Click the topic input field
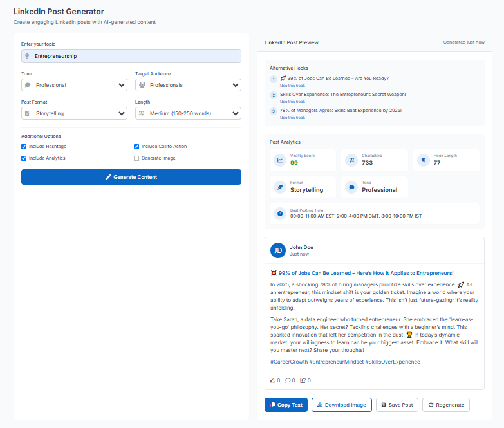Image resolution: width=504 pixels, height=428 pixels. [x=131, y=56]
